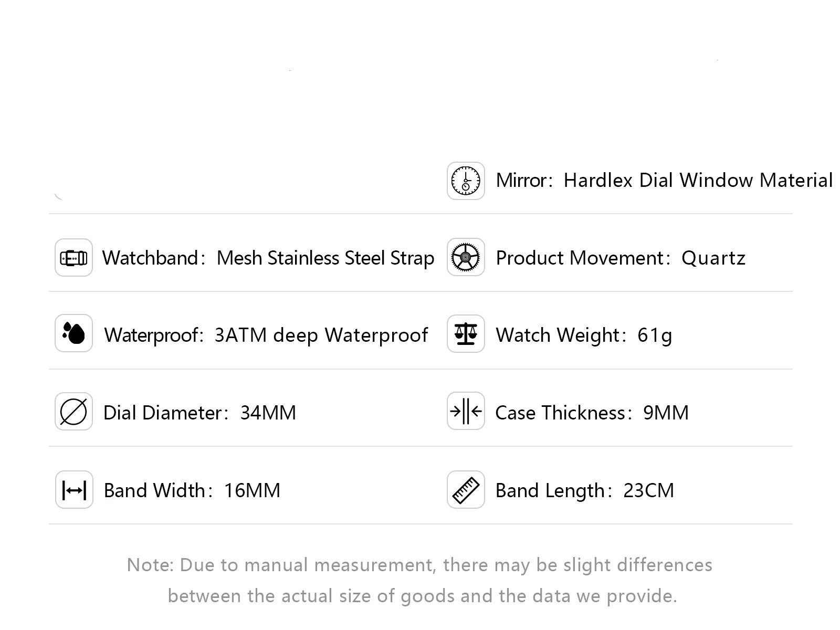Click the band width arrow icon
840x630 pixels.
pyautogui.click(x=74, y=490)
